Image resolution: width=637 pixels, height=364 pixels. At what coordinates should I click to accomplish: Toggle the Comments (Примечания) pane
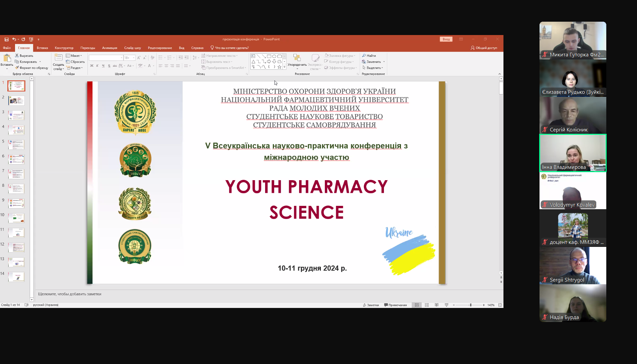point(395,305)
